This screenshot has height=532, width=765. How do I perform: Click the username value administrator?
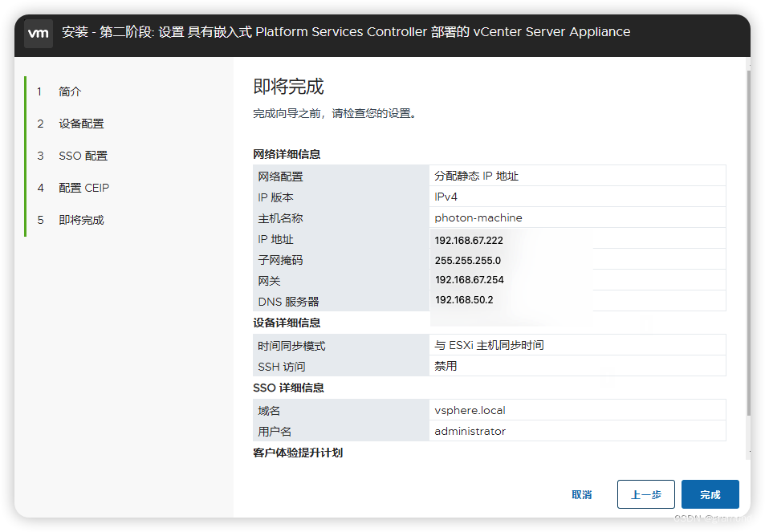[470, 432]
